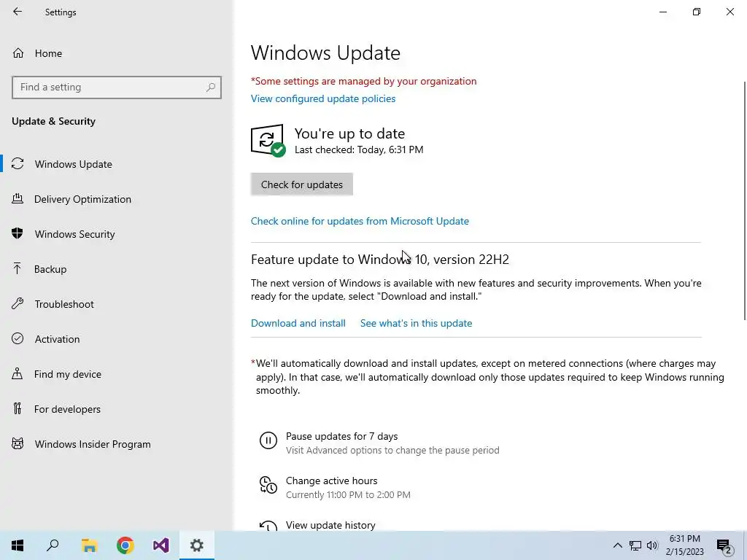Click the 'Feature update to Windows 10, version 22H2' heading

click(x=379, y=259)
